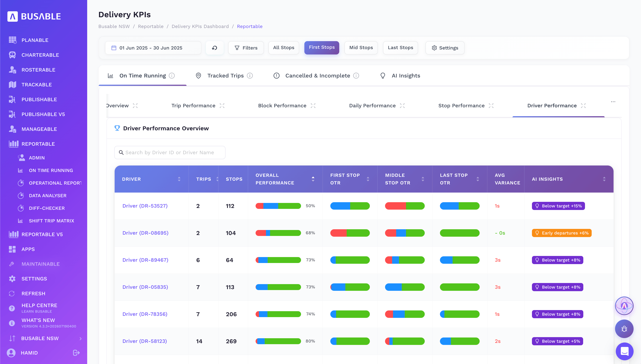Open Trackable from the sidebar
Screen dimensions: 641x364
click(37, 85)
